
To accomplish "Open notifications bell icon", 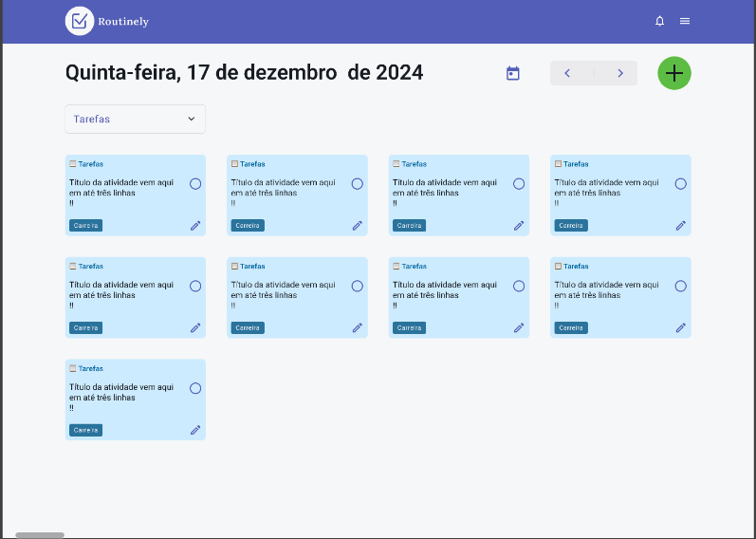I will pos(660,21).
